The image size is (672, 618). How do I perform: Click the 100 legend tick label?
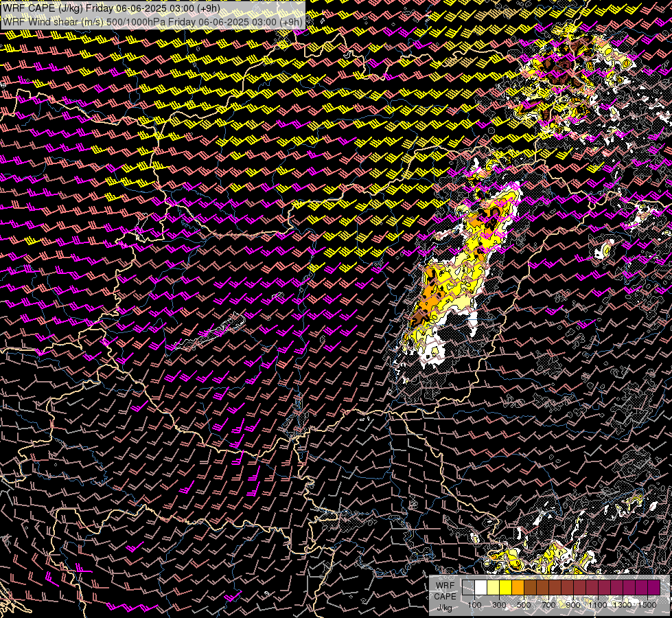tap(474, 605)
